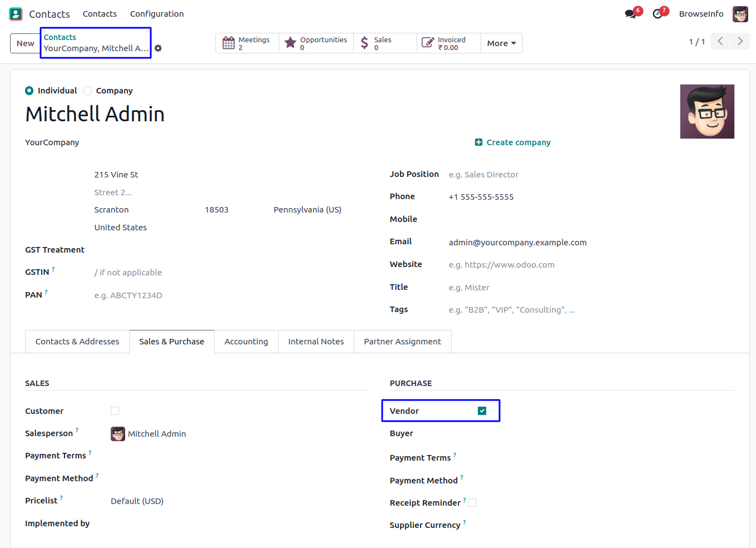The height and width of the screenshot is (548, 756).
Task: Select the Company radio option
Action: click(87, 91)
